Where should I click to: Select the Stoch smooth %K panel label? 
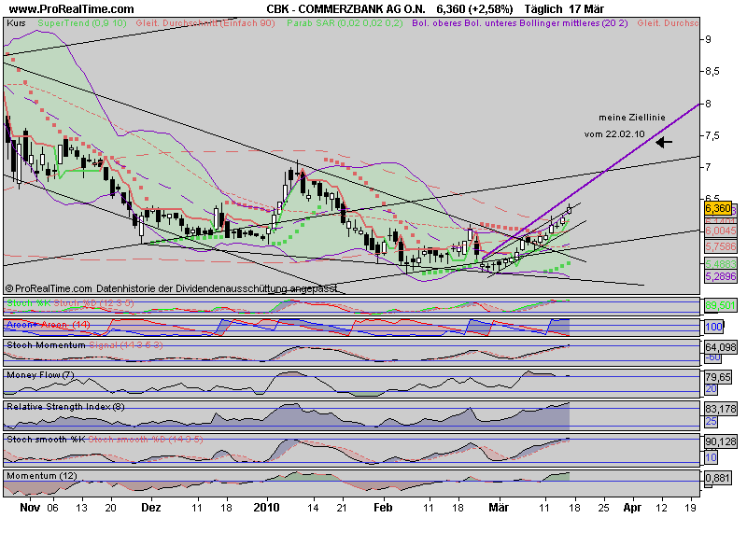46,439
